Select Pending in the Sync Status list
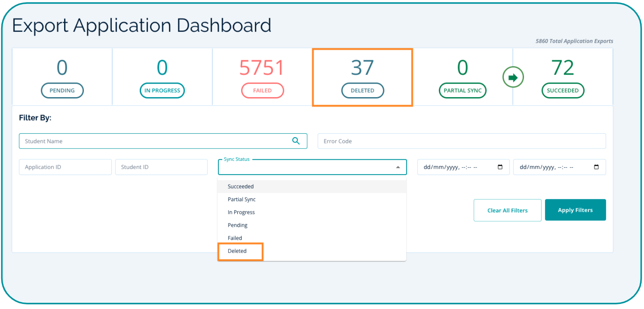This screenshot has height=309, width=644. [x=237, y=225]
